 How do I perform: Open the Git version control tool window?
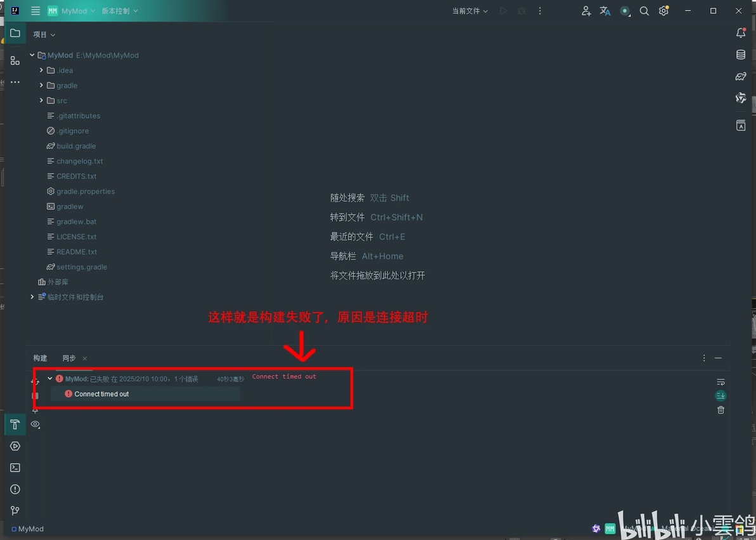pos(15,511)
